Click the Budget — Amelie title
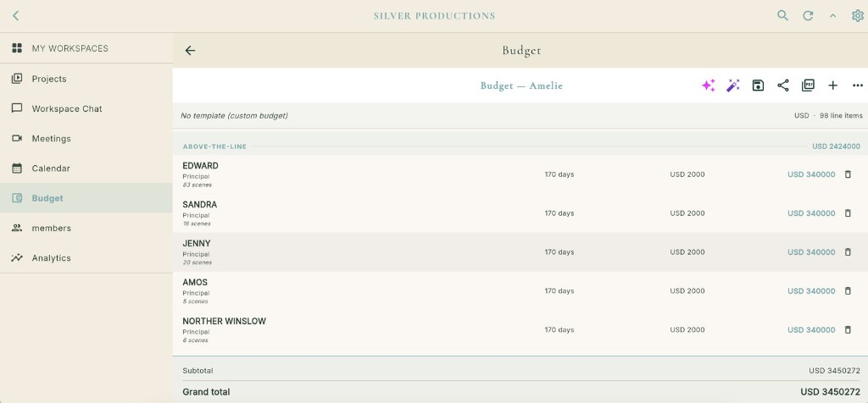 [x=521, y=86]
